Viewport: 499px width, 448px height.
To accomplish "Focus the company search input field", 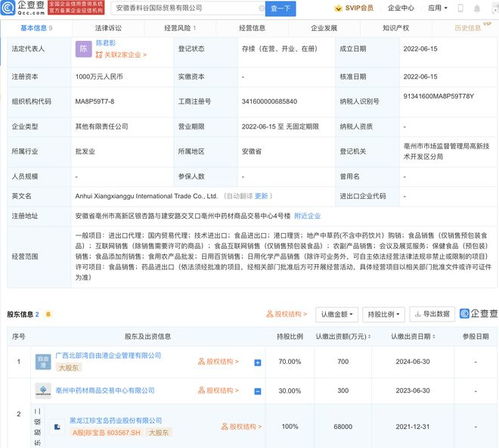I will (188, 8).
